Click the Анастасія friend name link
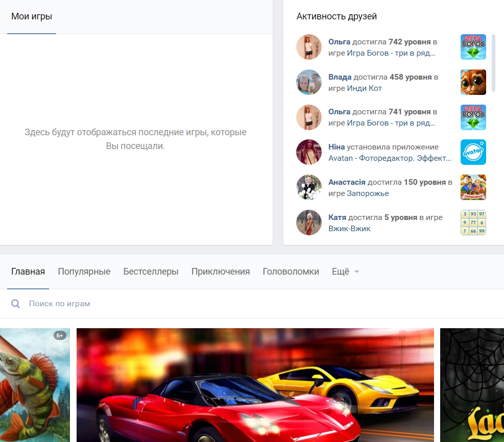The height and width of the screenshot is (442, 504). click(347, 182)
